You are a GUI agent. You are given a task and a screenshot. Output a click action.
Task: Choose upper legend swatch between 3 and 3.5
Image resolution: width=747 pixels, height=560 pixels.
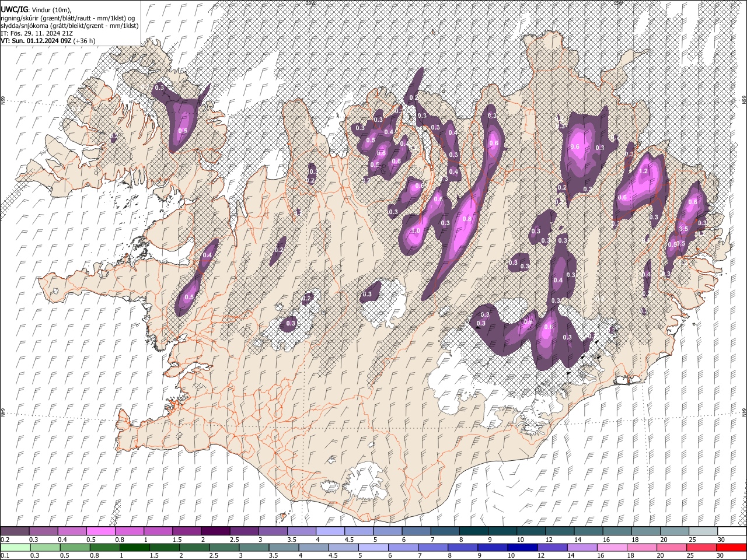coord(273,531)
